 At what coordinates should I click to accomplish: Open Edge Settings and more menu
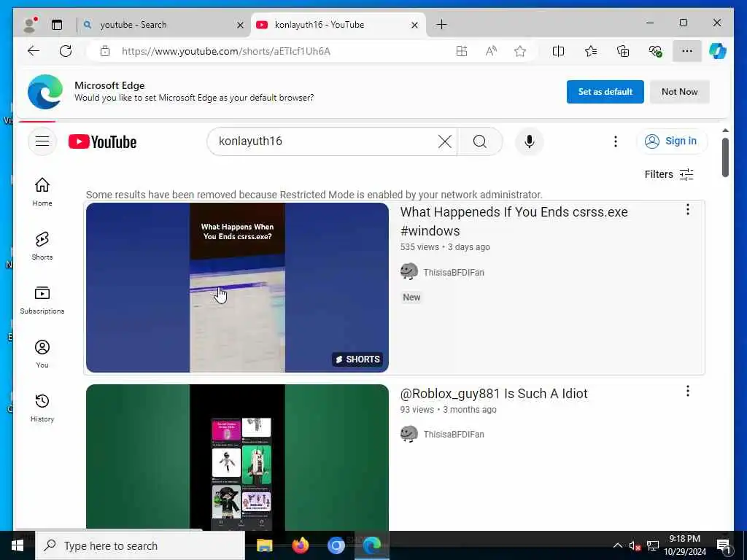tap(687, 51)
